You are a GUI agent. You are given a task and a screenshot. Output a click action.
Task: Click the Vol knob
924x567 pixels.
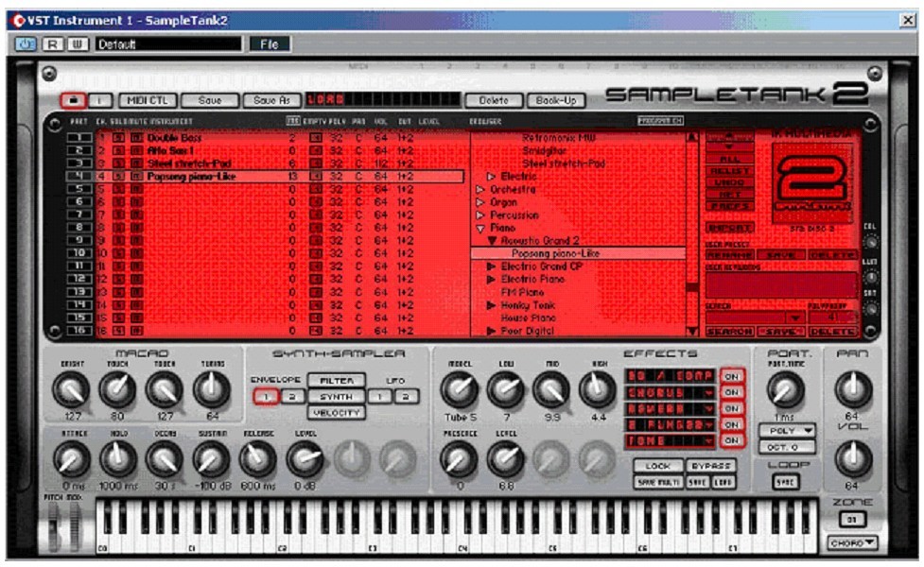click(x=853, y=459)
